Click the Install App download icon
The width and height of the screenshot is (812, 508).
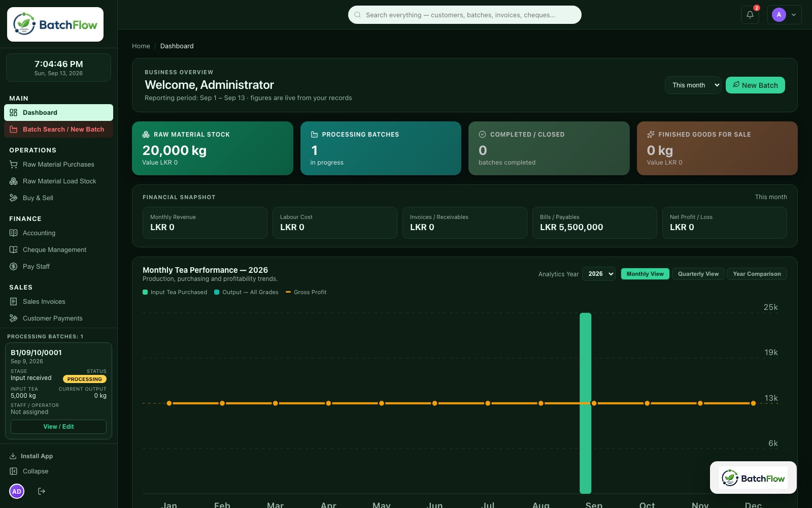pyautogui.click(x=13, y=456)
